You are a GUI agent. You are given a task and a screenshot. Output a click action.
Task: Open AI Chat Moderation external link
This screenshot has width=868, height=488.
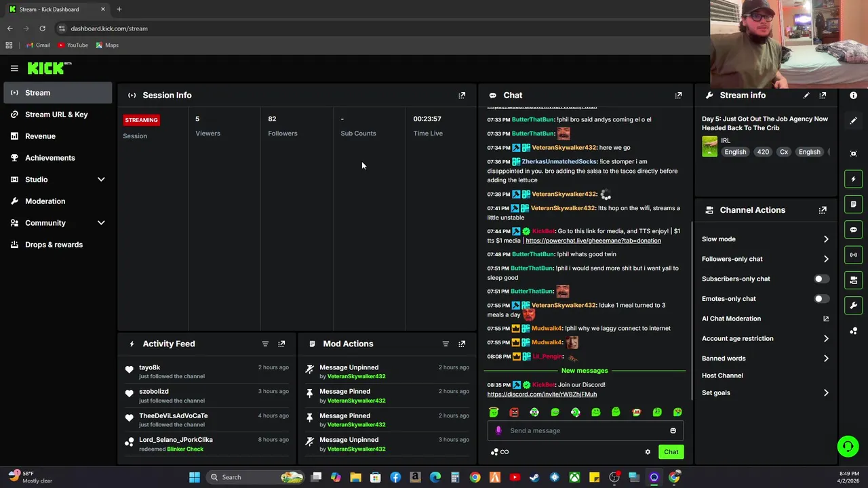(826, 319)
